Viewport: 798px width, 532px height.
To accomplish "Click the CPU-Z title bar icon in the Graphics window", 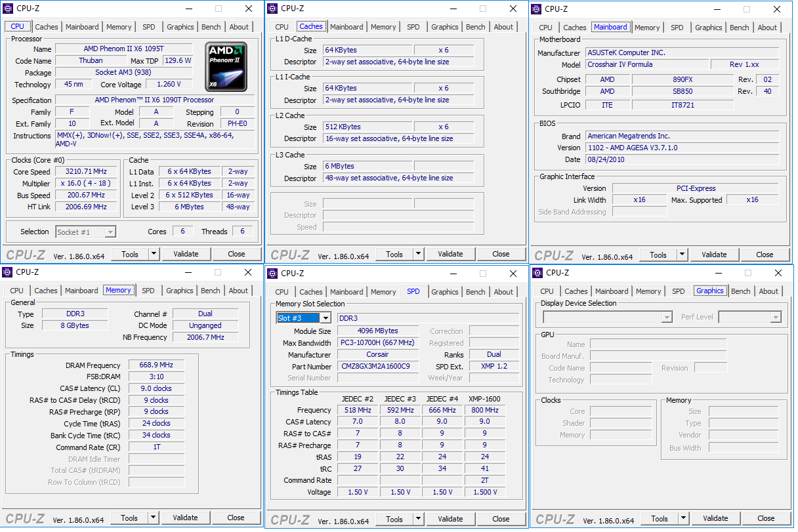I will coord(538,273).
